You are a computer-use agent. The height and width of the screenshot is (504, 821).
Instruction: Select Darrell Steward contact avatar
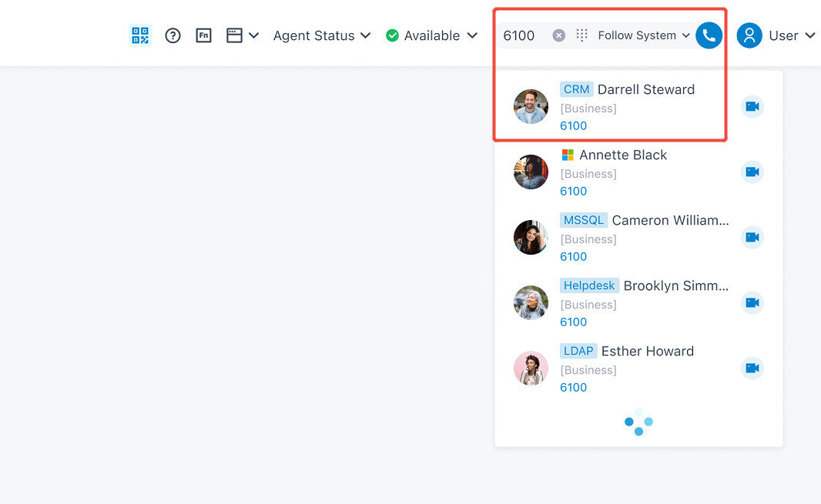531,106
